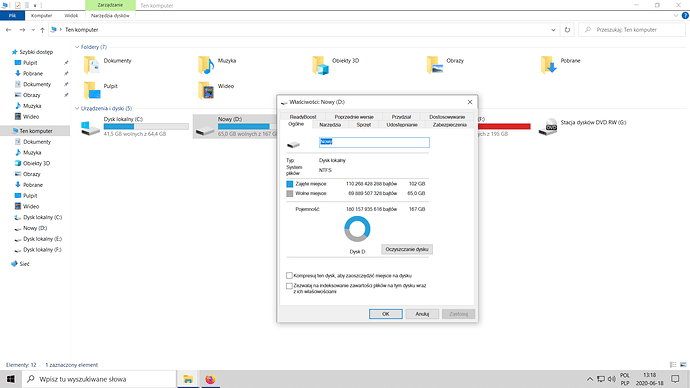Open the address bar history dropdown
Screen dimensions: 690x388
click(553, 30)
